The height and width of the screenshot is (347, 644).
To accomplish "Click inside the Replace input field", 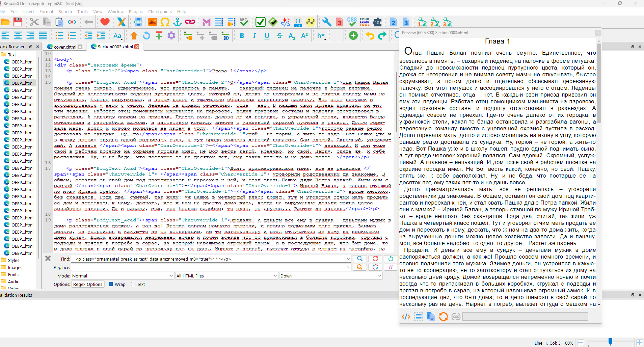I will click(209, 267).
